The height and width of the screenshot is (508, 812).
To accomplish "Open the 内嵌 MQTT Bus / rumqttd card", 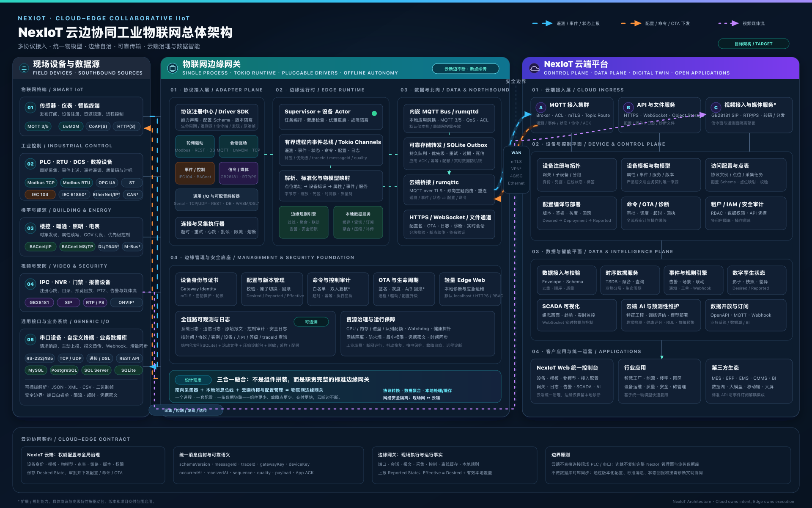I will [449, 118].
